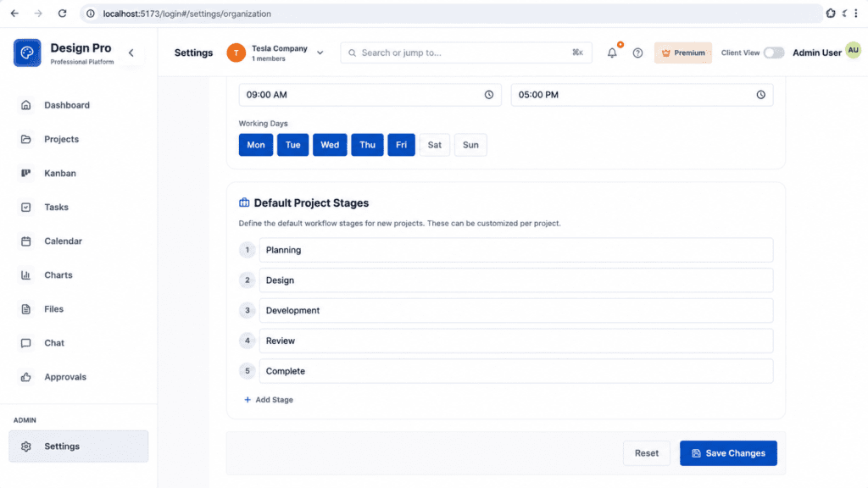Edit the Planning stage field
This screenshot has width=868, height=488.
coord(516,250)
